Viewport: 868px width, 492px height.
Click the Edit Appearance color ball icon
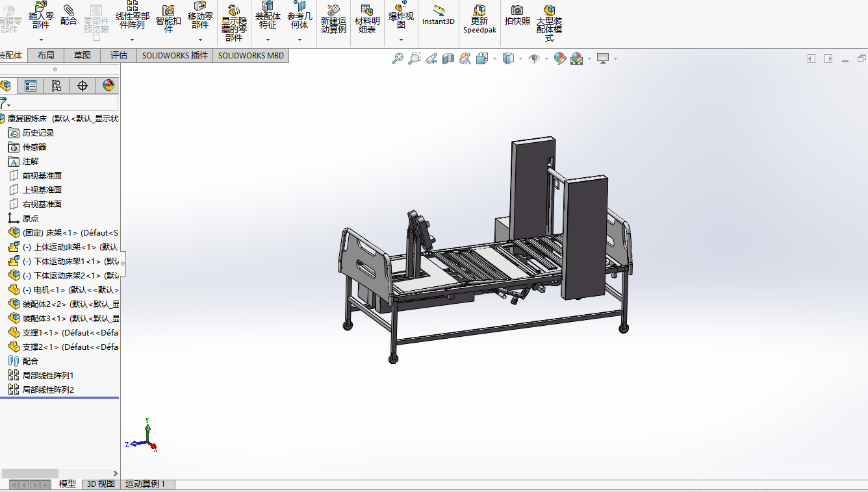tap(559, 58)
